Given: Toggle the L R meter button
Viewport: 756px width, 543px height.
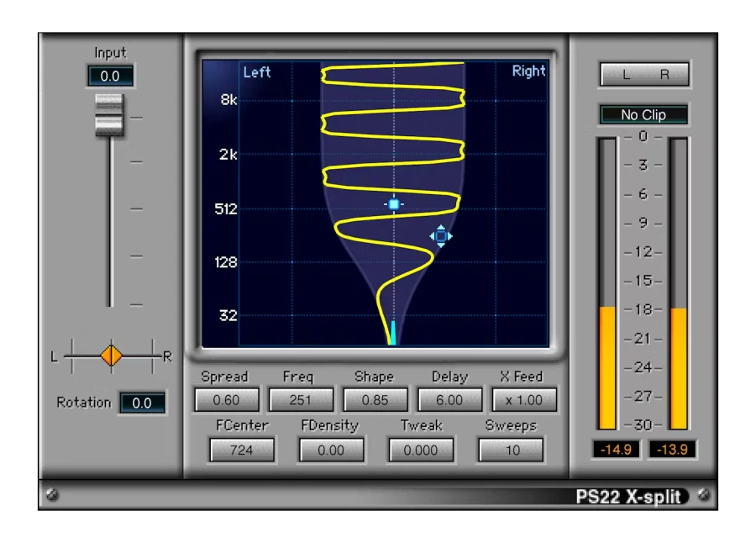Looking at the screenshot, I should 645,74.
